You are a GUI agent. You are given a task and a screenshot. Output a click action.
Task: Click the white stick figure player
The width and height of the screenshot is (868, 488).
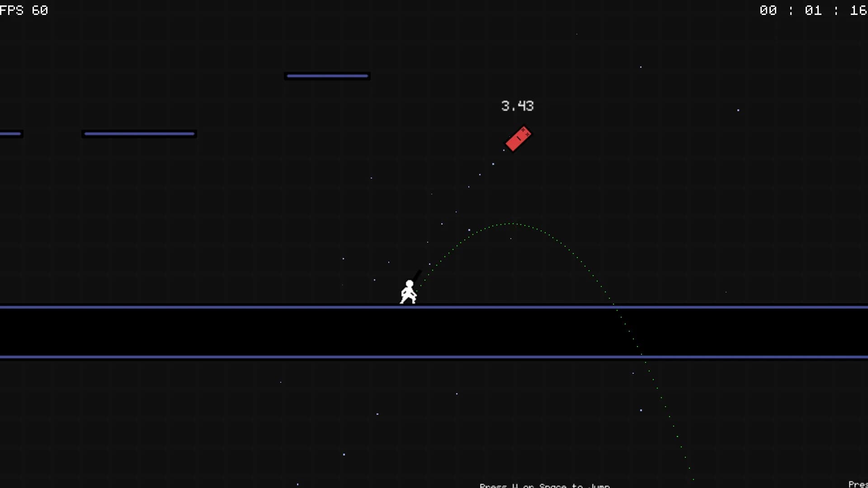click(x=408, y=291)
